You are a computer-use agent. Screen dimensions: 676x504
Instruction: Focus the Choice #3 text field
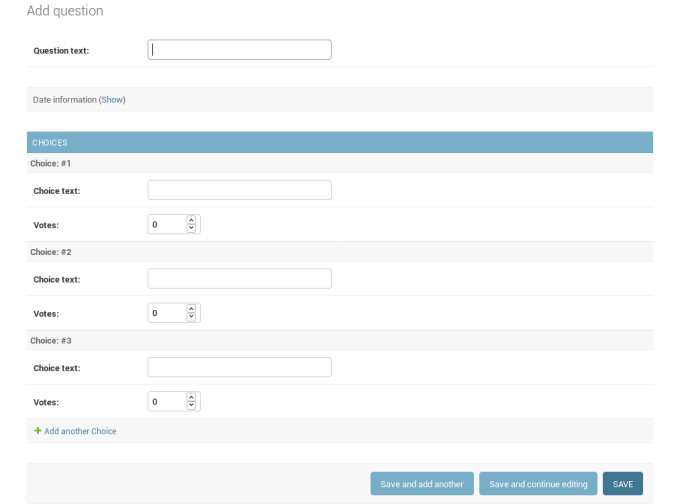click(239, 367)
